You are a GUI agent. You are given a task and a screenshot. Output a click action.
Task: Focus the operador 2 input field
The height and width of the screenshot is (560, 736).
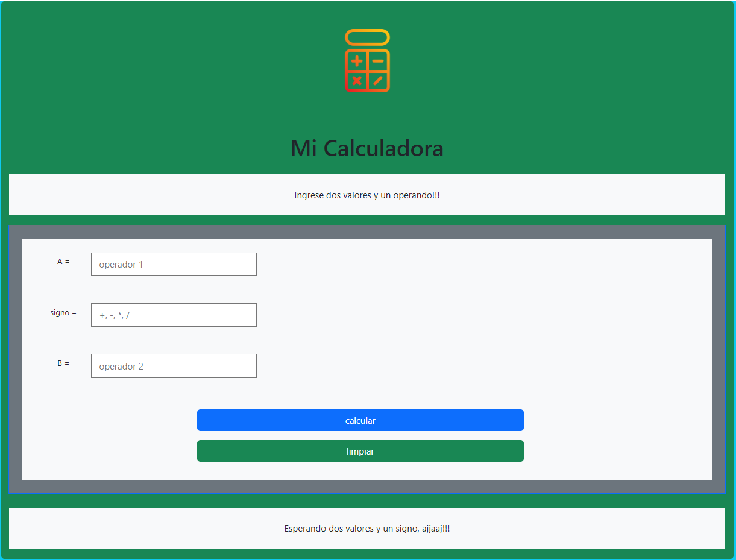(x=174, y=366)
